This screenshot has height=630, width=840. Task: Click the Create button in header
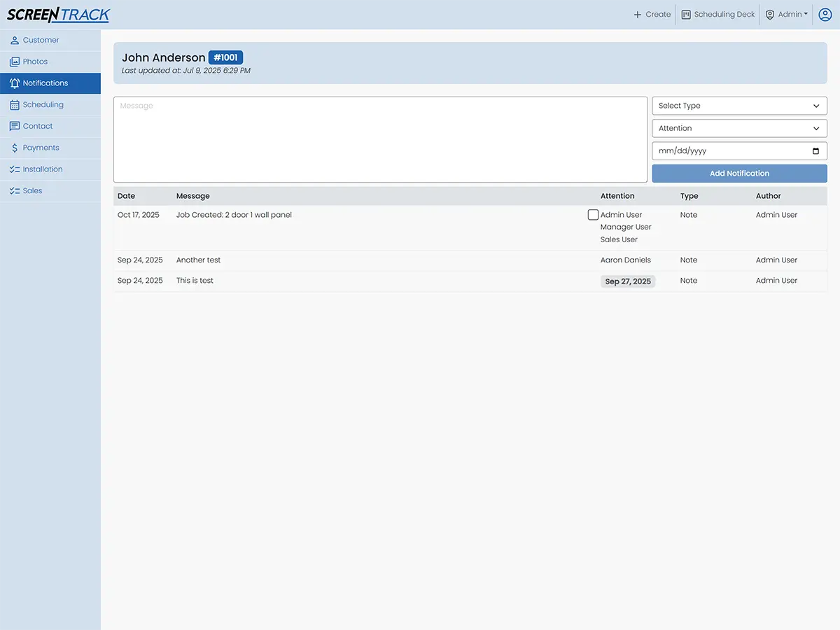[652, 15]
